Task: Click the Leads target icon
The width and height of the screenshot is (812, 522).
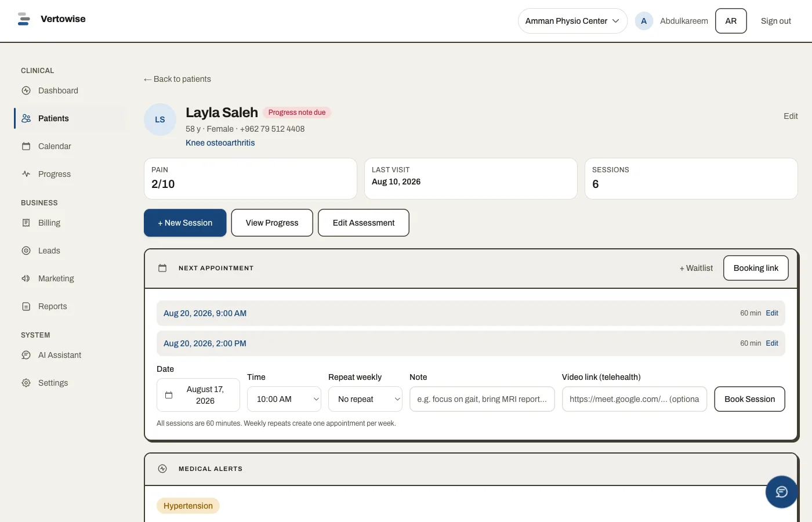Action: [x=26, y=251]
